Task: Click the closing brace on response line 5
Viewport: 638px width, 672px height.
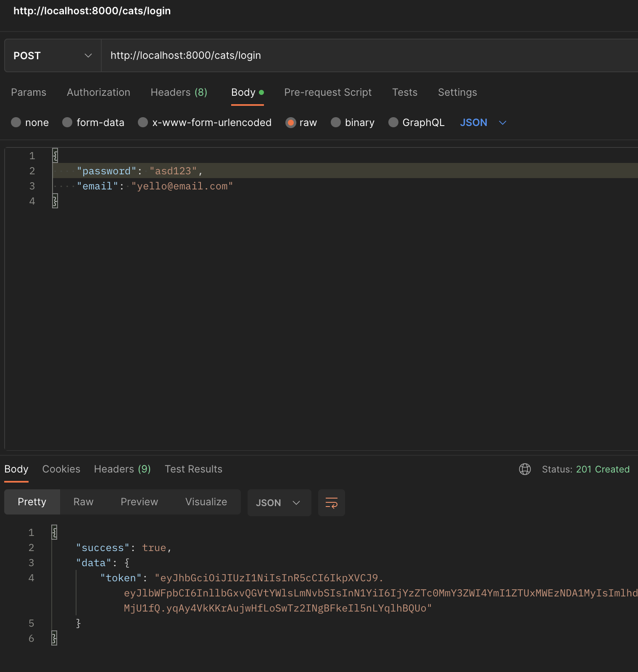Action: coord(79,623)
